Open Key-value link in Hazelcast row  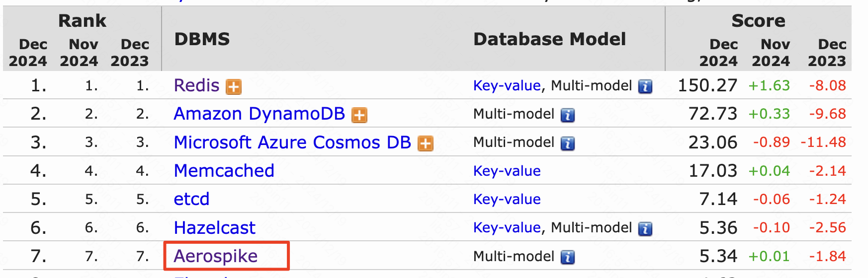507,228
